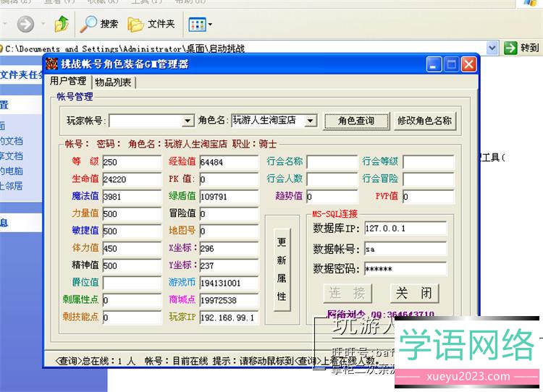Click the 数据库IP input field

[404, 229]
